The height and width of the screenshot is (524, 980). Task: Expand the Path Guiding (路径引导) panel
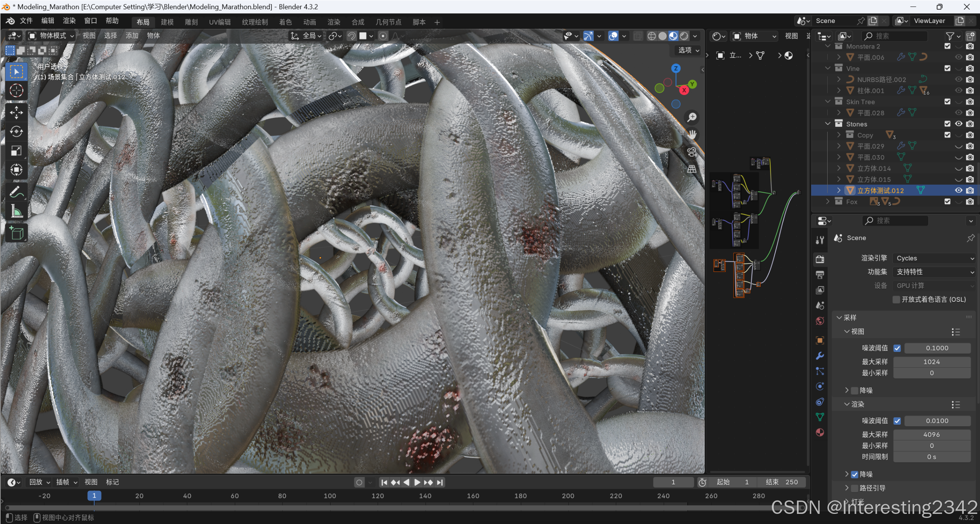coord(847,488)
